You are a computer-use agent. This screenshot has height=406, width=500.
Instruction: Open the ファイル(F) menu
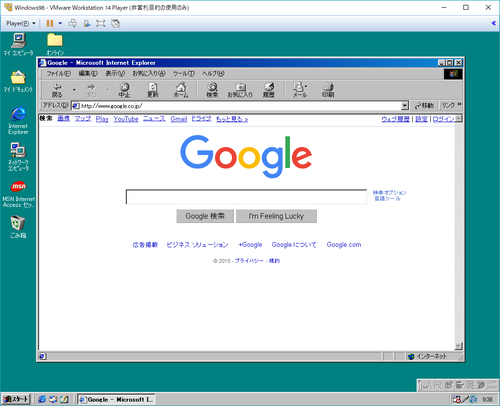pyautogui.click(x=59, y=74)
